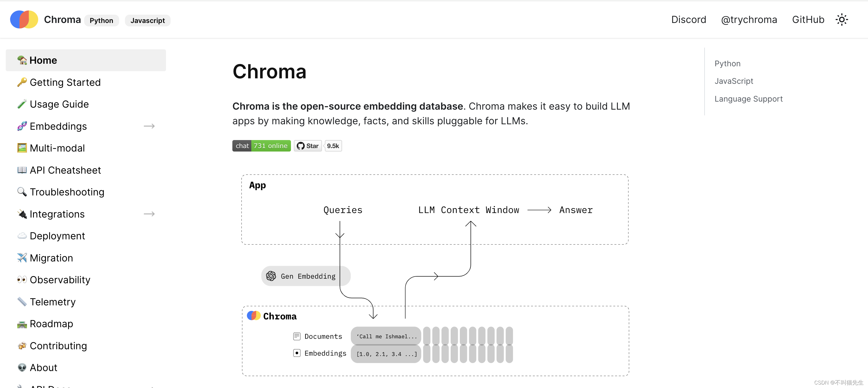Open the GitHub link in header

pos(808,20)
